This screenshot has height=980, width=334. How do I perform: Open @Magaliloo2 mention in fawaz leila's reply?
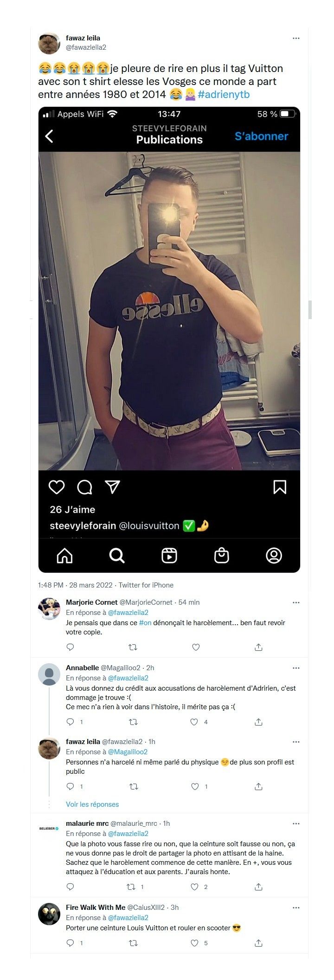pyautogui.click(x=128, y=752)
